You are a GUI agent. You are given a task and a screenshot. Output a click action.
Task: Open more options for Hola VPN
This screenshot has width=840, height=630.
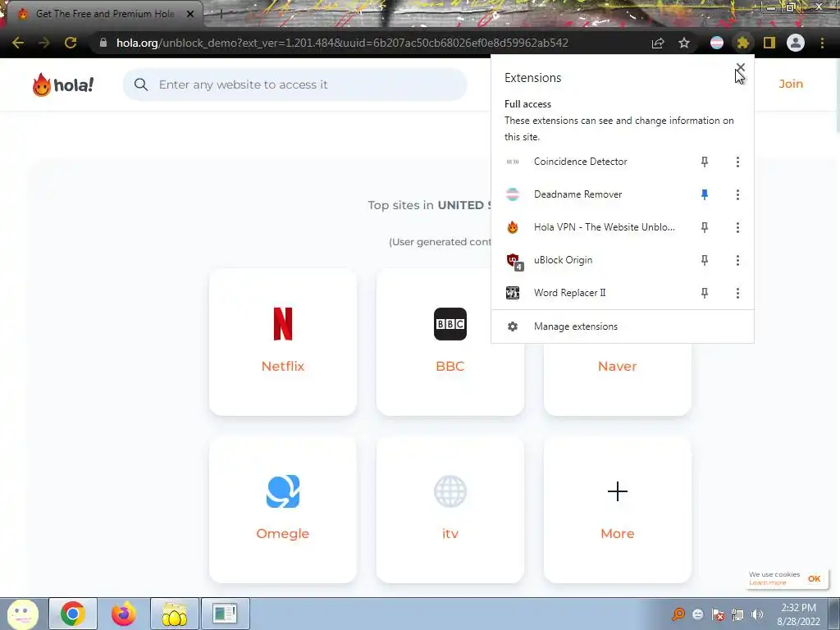(737, 227)
